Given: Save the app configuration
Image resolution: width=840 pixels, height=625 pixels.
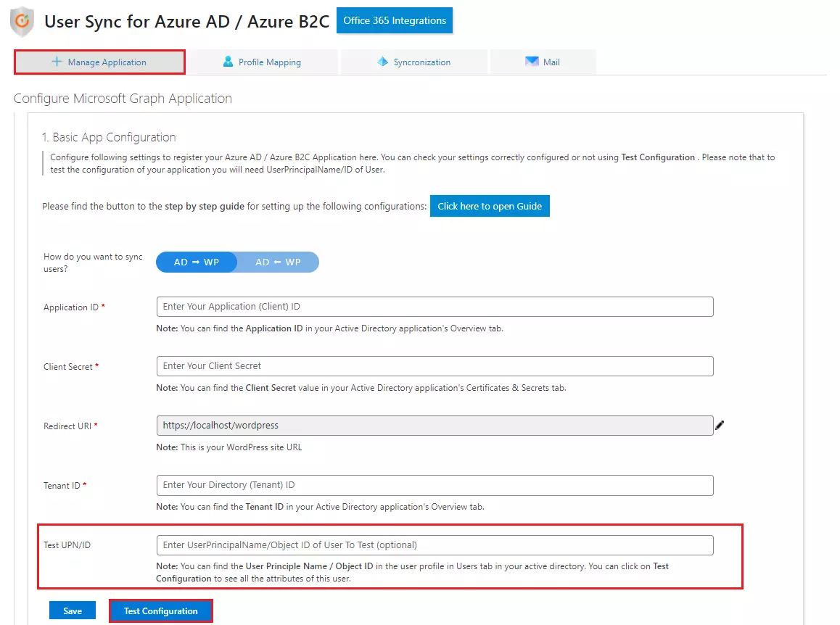Looking at the screenshot, I should [x=73, y=611].
